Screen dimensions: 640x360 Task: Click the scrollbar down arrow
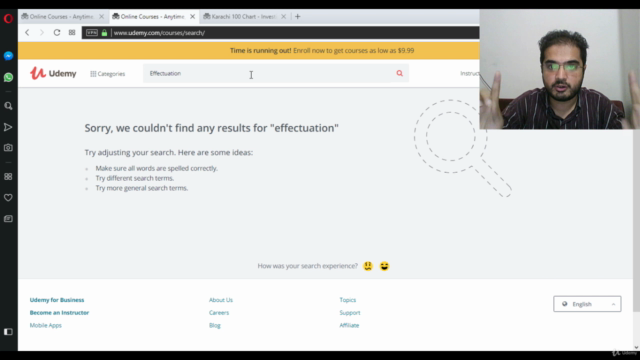(636, 347)
